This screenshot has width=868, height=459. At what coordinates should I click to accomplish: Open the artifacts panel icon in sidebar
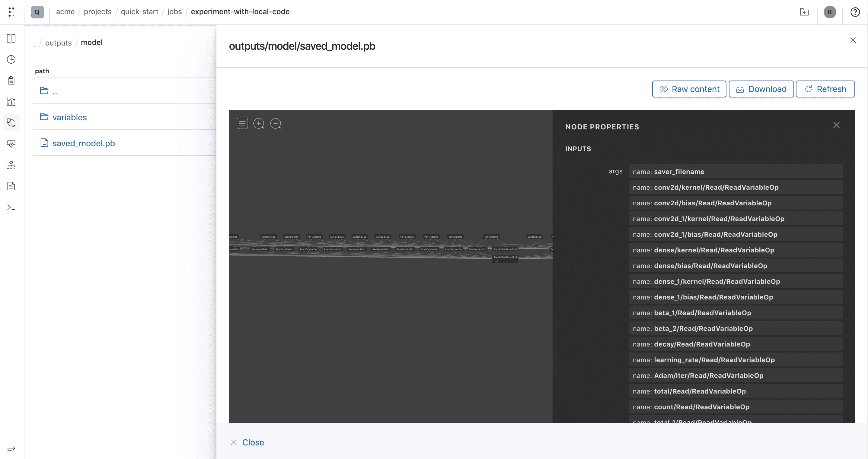(x=11, y=122)
